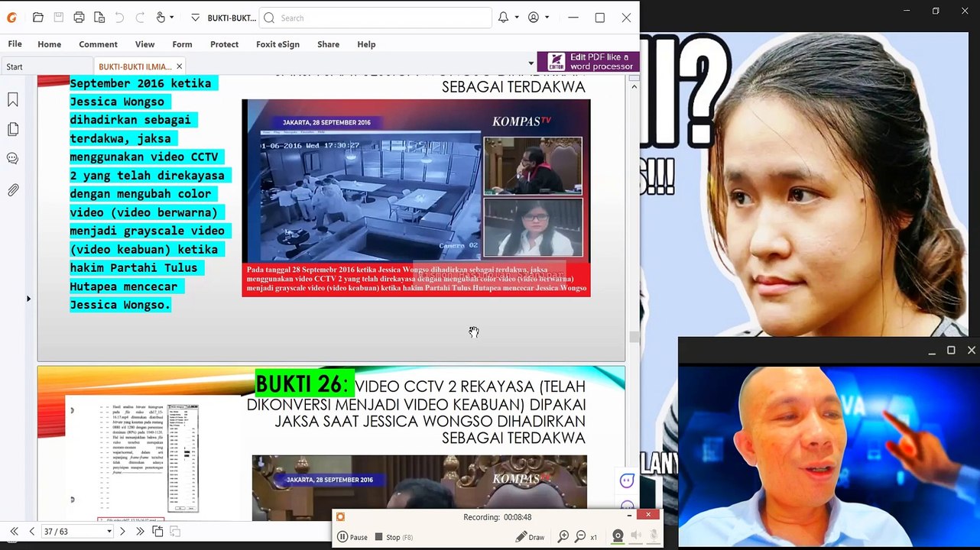Zoom out with the recorder magnifier minus
980x550 pixels.
point(580,537)
